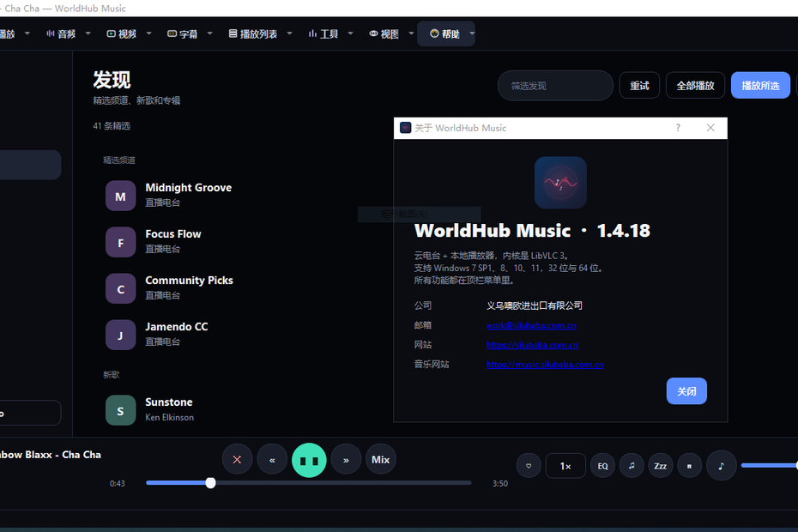Toggle the Mix shuffle button
The height and width of the screenshot is (532, 798).
pos(381,460)
